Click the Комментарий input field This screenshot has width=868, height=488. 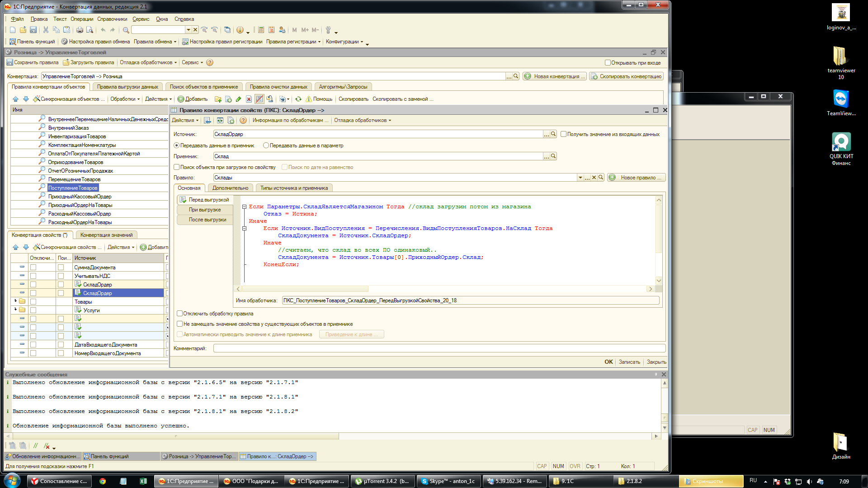(x=439, y=348)
